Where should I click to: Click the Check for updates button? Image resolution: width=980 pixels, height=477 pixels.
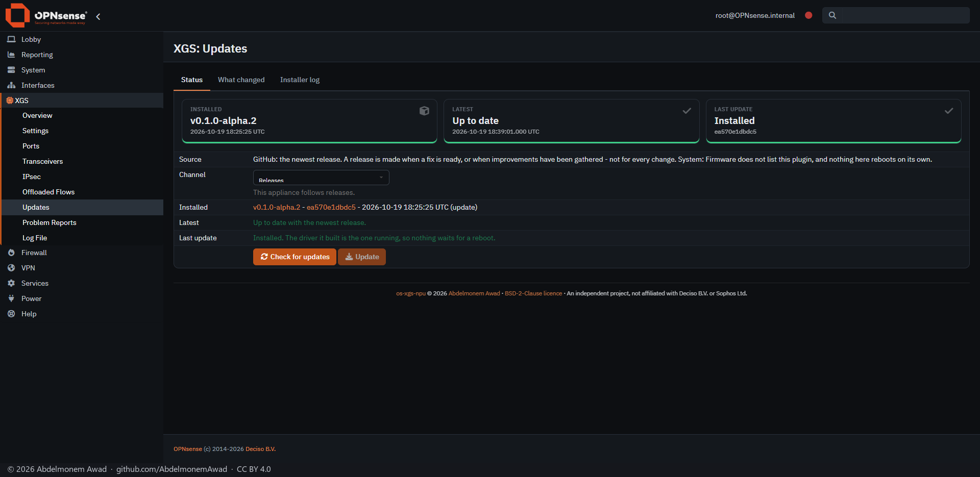295,257
